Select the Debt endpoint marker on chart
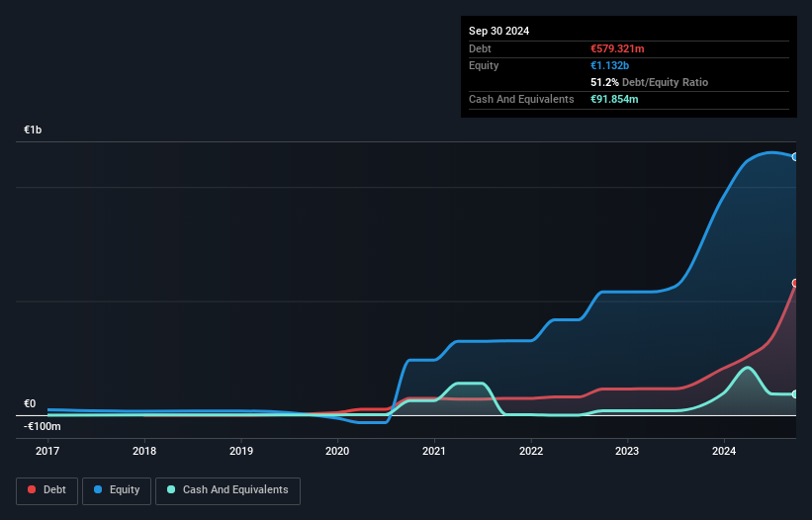Screen dimensions: 812x520 point(795,283)
